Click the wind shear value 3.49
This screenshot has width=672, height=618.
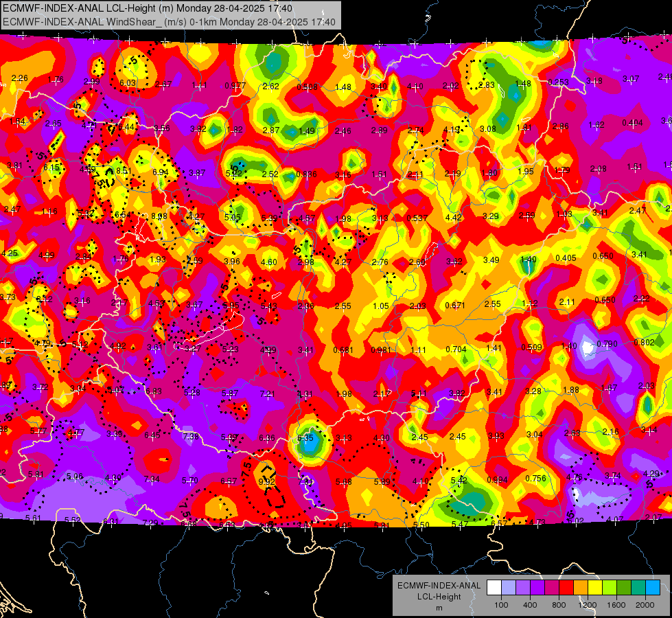491,260
